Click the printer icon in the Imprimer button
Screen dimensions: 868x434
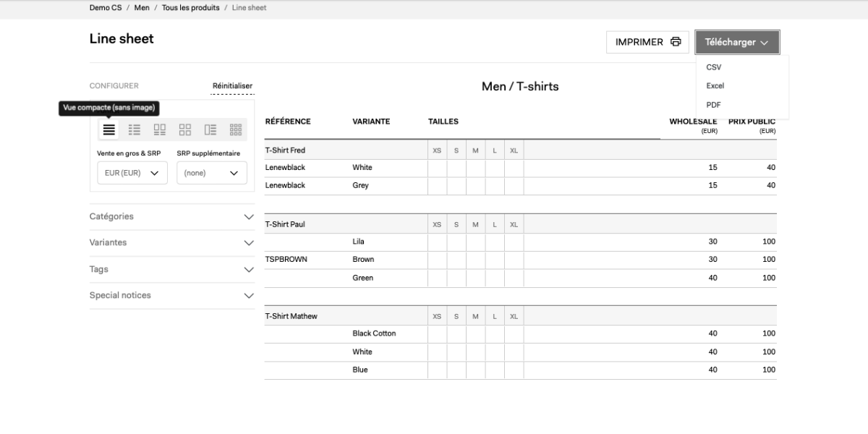676,42
